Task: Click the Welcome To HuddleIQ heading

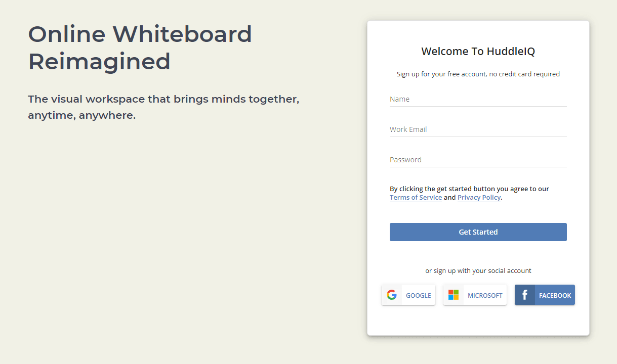Action: 478,51
